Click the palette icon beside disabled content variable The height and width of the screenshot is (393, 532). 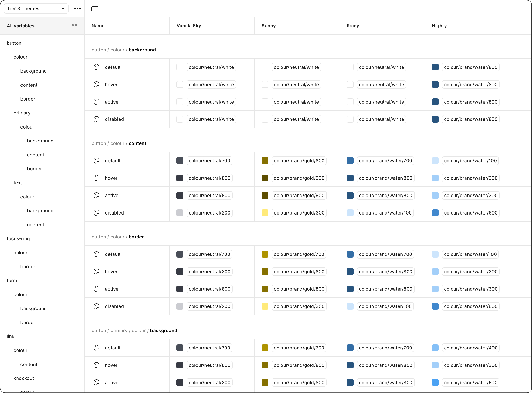click(x=97, y=213)
